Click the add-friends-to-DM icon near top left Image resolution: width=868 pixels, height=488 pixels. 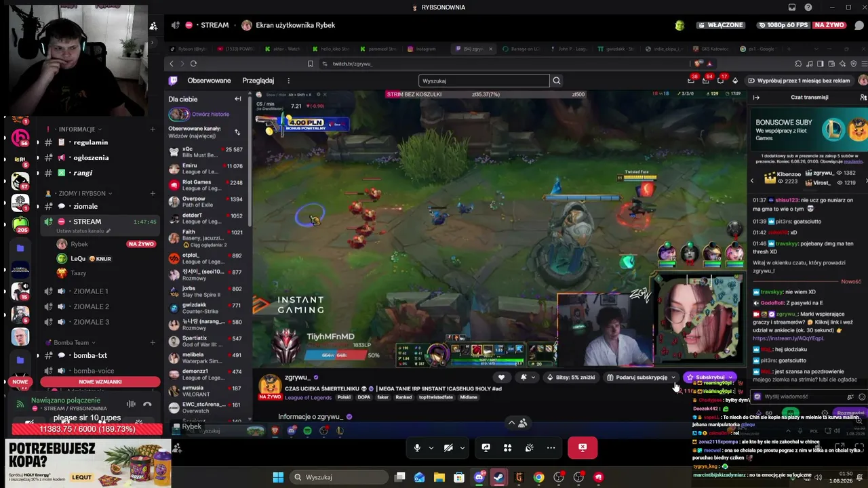point(153,26)
